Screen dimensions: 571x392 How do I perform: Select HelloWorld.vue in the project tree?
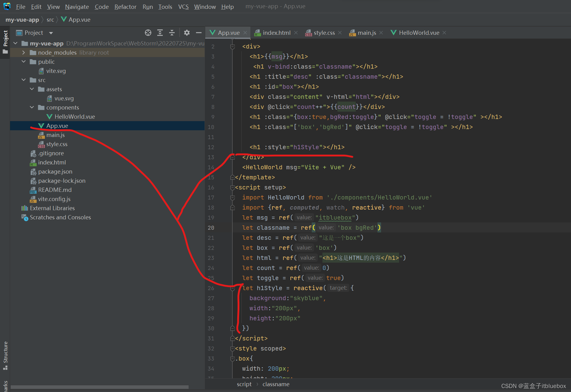[x=75, y=117]
